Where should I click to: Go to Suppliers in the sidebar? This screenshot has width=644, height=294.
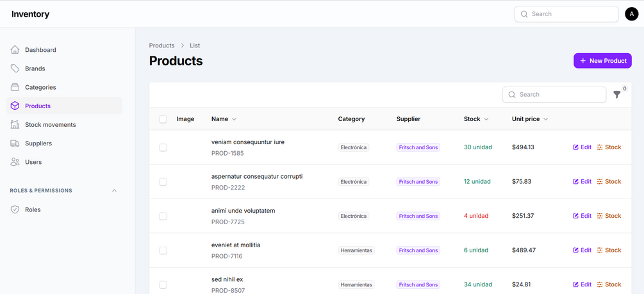tap(64, 143)
